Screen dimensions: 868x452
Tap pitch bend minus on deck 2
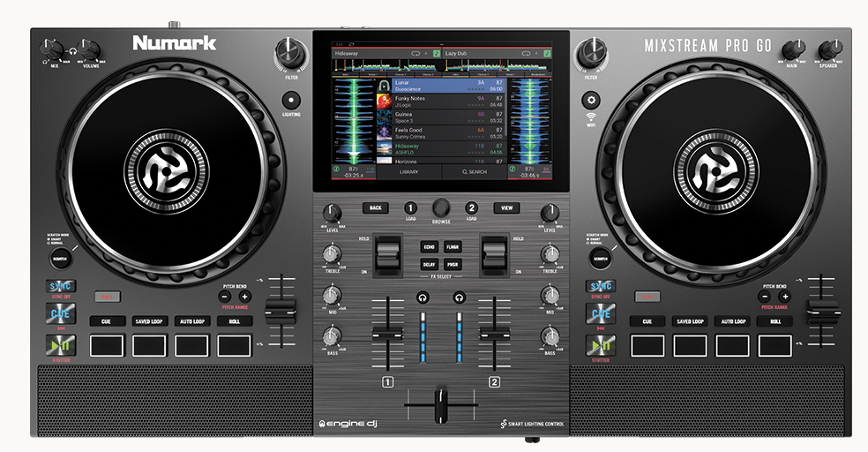pyautogui.click(x=766, y=297)
